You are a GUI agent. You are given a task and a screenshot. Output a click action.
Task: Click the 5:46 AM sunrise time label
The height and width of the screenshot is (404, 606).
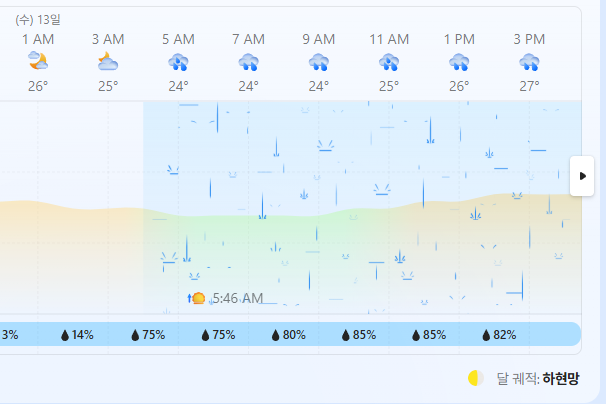click(x=238, y=298)
